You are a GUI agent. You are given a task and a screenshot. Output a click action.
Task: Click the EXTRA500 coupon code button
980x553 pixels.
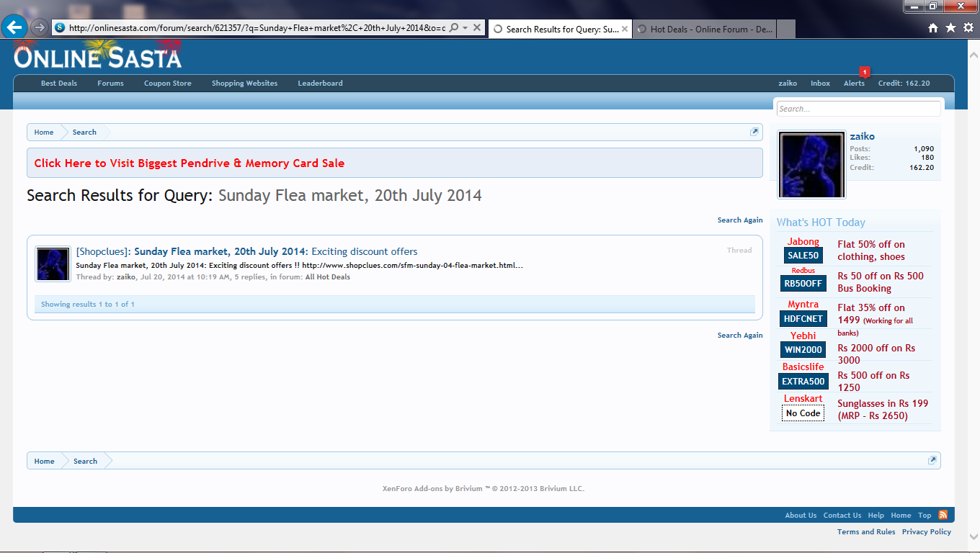coord(803,382)
